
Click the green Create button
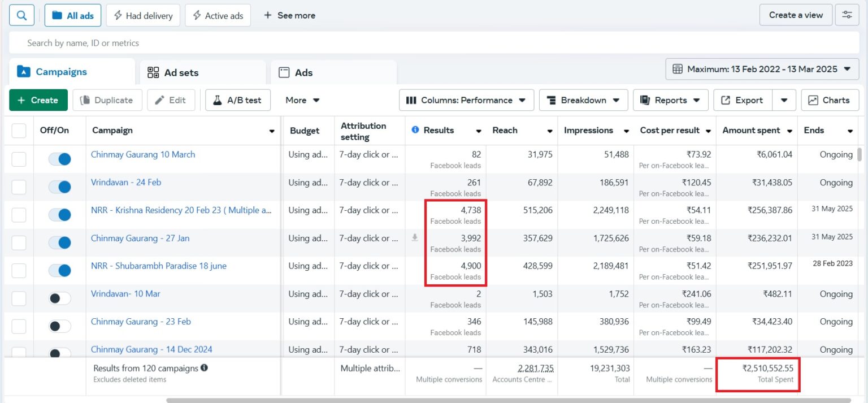[38, 100]
